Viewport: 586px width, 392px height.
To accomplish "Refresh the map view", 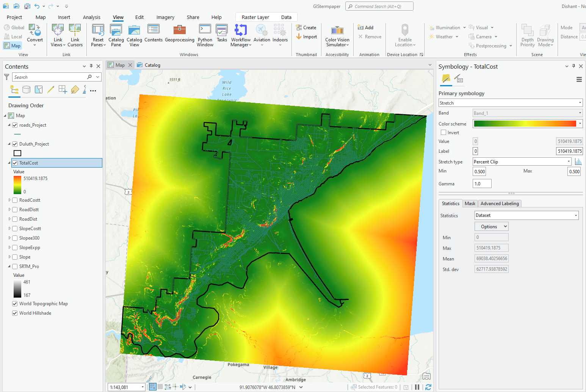I will [x=428, y=387].
